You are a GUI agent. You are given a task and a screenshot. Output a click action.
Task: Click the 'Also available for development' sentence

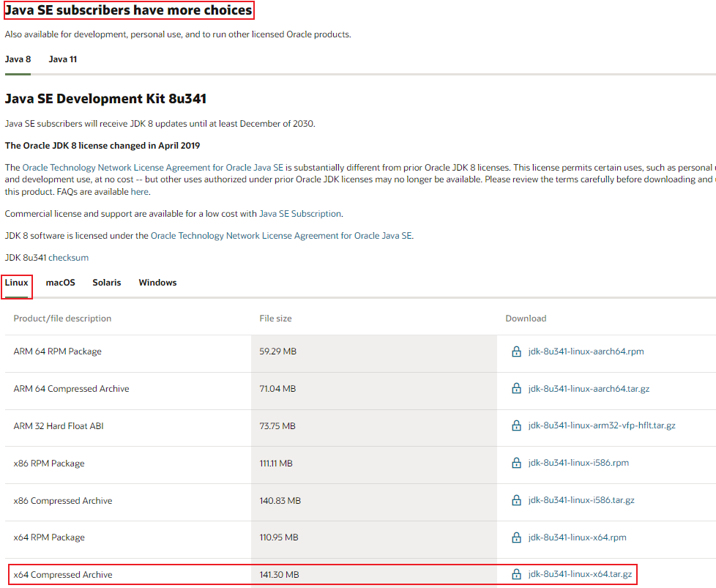(x=178, y=34)
